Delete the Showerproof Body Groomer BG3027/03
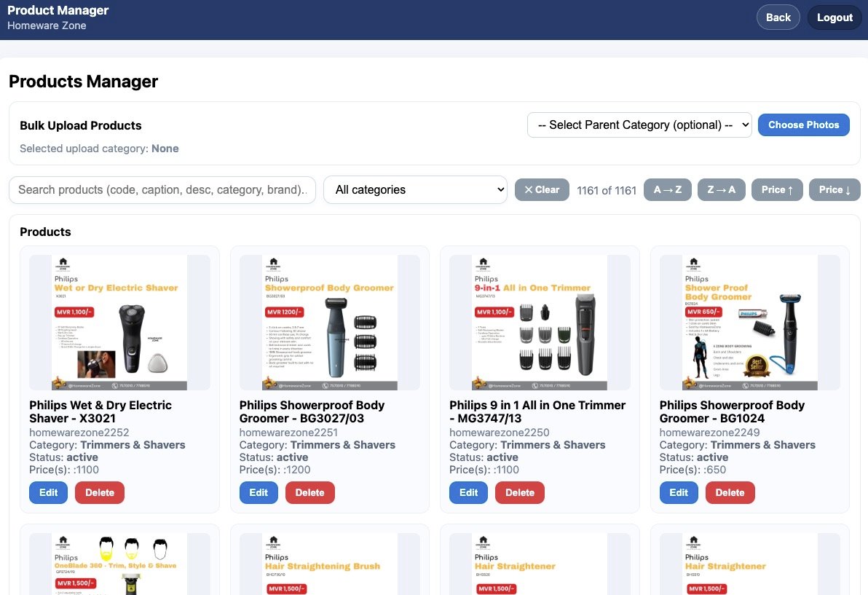Image resolution: width=868 pixels, height=595 pixels. [309, 492]
